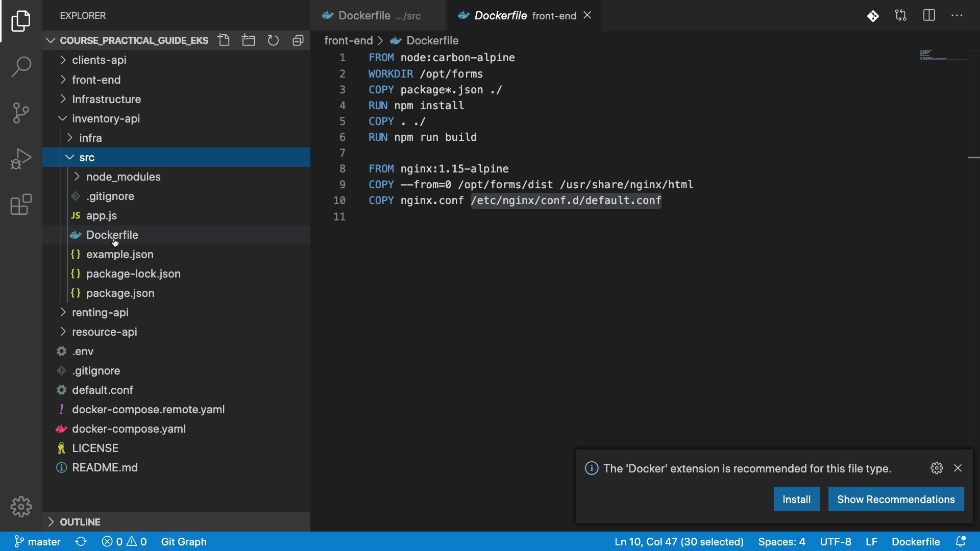Click the notifications bell in status bar
Screen dimensions: 980x551
coord(961,541)
